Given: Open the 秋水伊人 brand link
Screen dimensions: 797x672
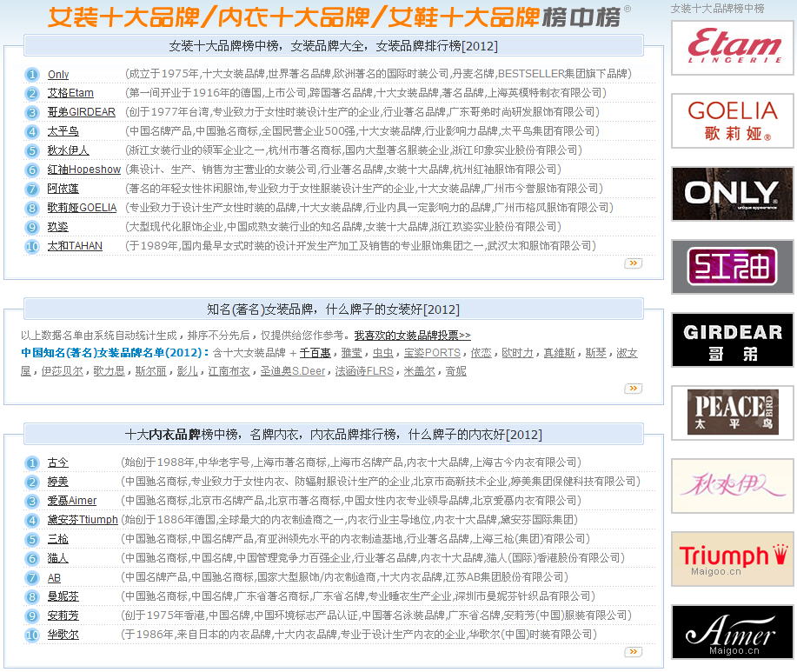Looking at the screenshot, I should click(68, 150).
